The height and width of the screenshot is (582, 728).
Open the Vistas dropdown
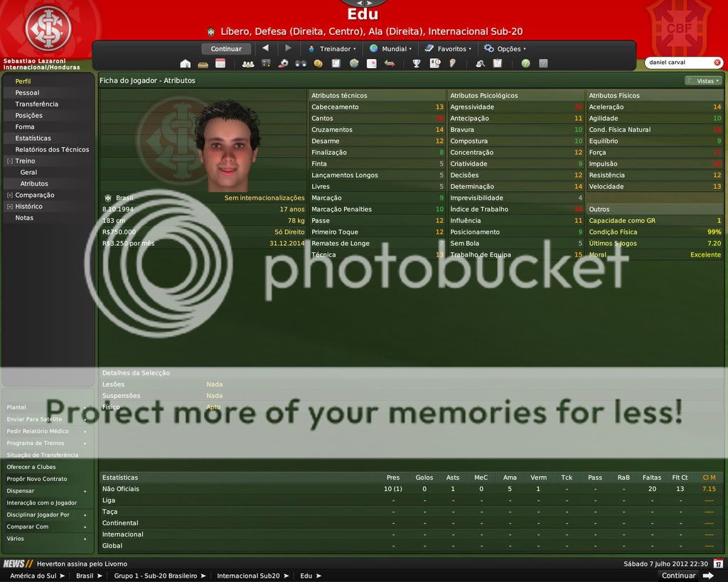pos(702,81)
